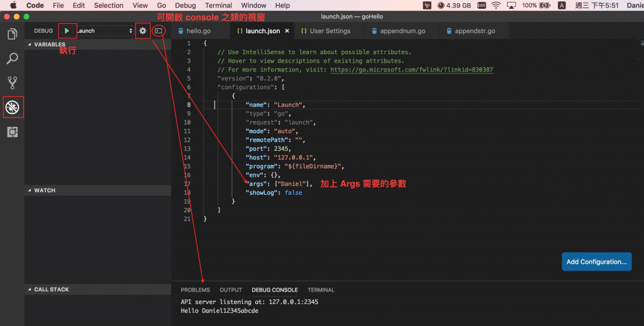
Task: Open the Extensions view icon
Action: tap(13, 132)
